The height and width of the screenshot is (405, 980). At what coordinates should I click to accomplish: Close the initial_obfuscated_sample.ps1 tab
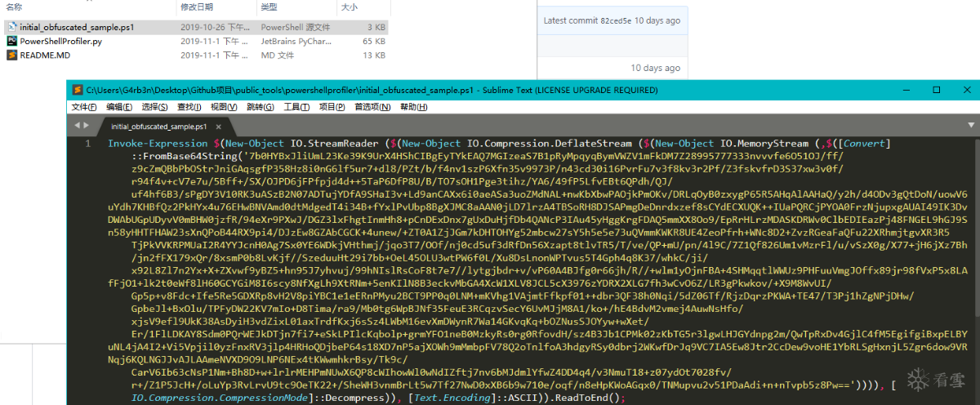coord(217,127)
